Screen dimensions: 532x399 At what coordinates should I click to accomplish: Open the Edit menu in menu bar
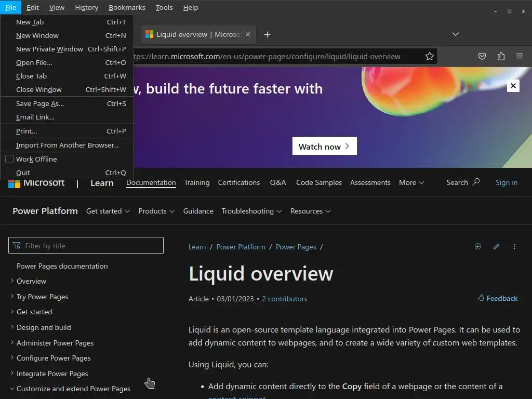(33, 7)
